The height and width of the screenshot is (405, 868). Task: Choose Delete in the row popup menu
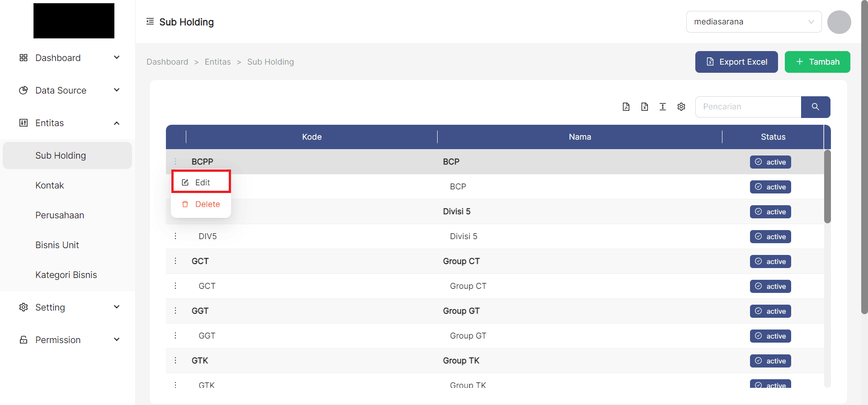click(x=201, y=204)
